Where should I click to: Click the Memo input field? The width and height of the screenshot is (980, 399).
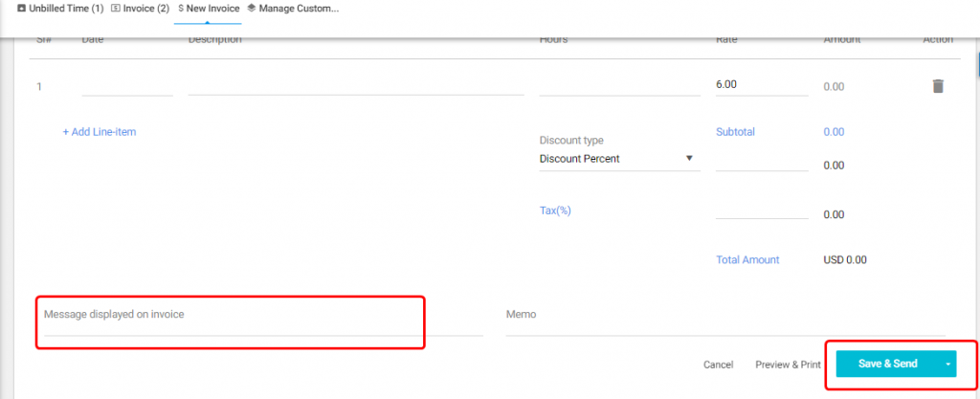coord(725,319)
